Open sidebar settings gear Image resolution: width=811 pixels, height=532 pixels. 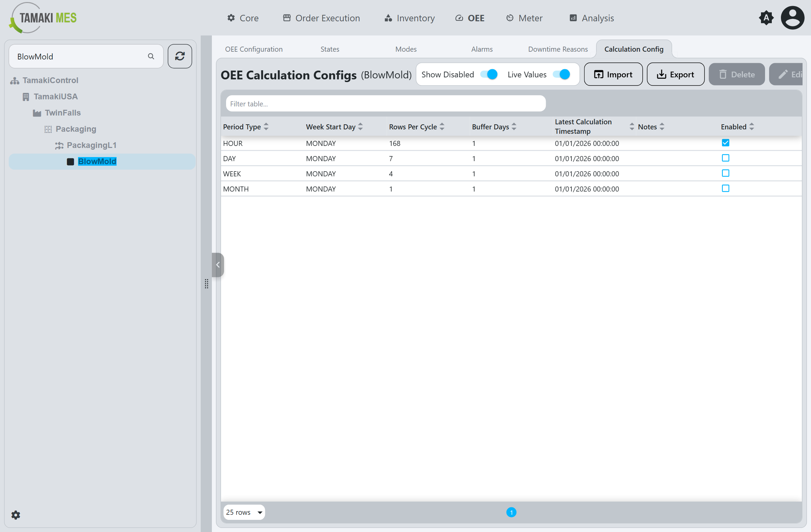point(16,515)
